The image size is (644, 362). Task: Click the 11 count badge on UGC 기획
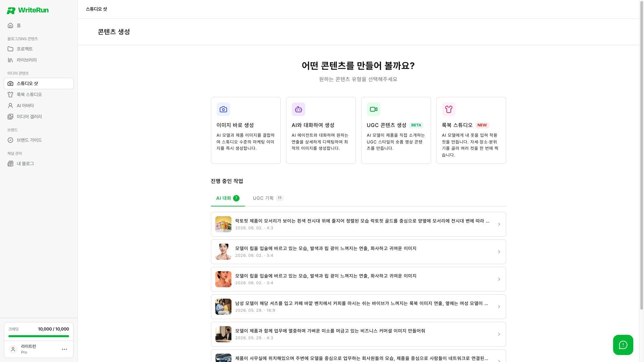[x=280, y=198]
